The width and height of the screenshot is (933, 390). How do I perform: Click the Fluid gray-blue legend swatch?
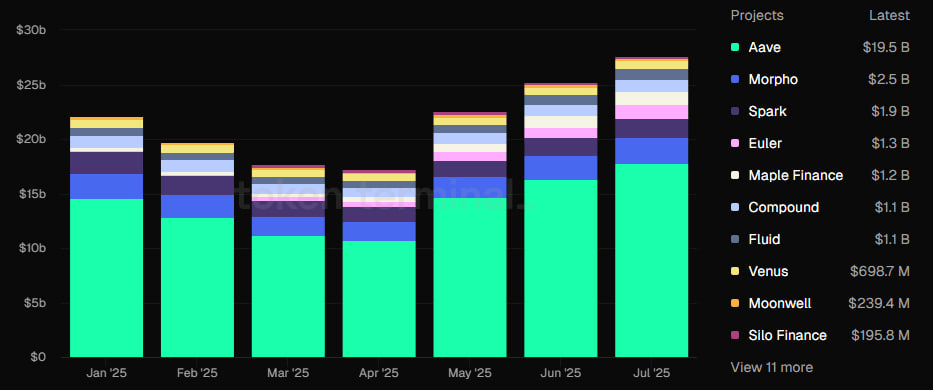(x=735, y=239)
